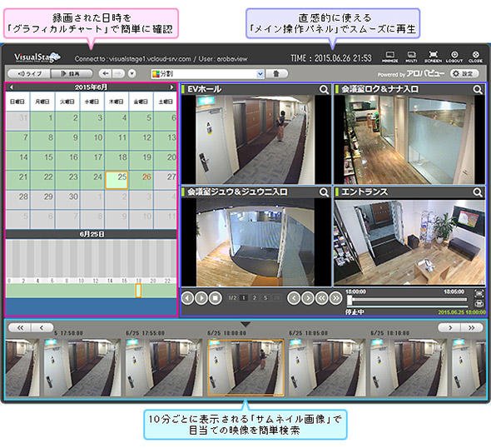Set playback speed to 5x
Screen dimensions: 491x448
(x=265, y=298)
